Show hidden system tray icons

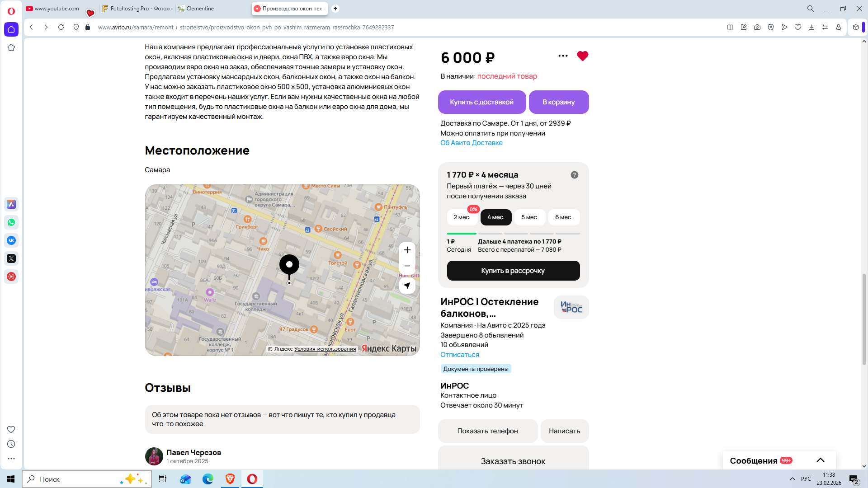tap(792, 479)
